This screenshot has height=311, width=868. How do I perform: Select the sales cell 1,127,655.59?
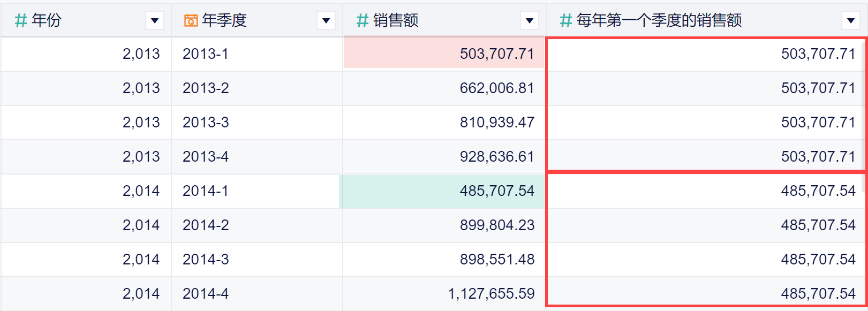click(444, 294)
